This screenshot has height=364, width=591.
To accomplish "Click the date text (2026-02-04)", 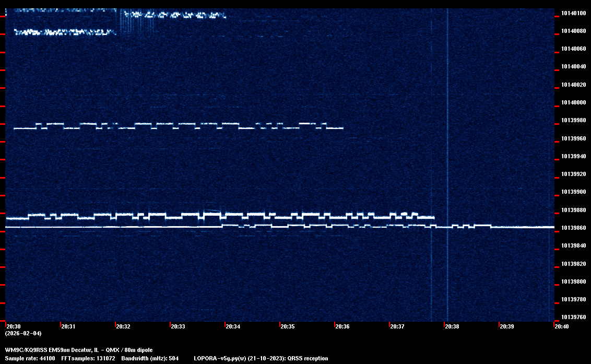I will click(x=23, y=333).
